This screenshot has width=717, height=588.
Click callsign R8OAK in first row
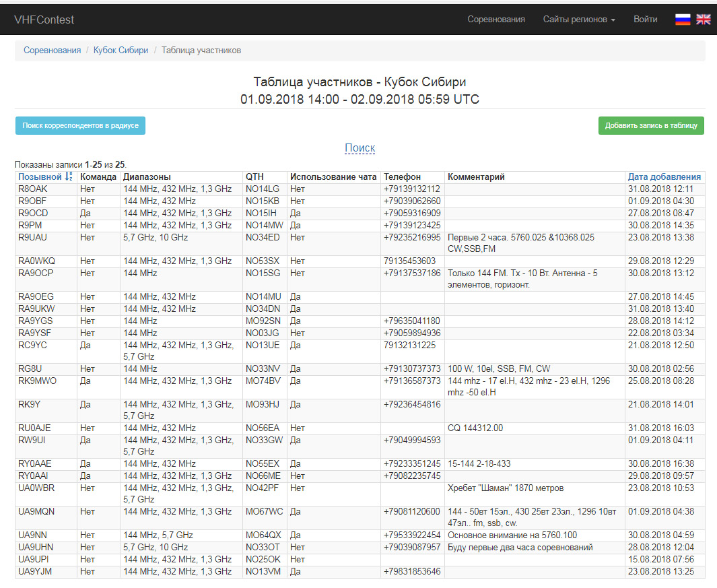(32, 189)
